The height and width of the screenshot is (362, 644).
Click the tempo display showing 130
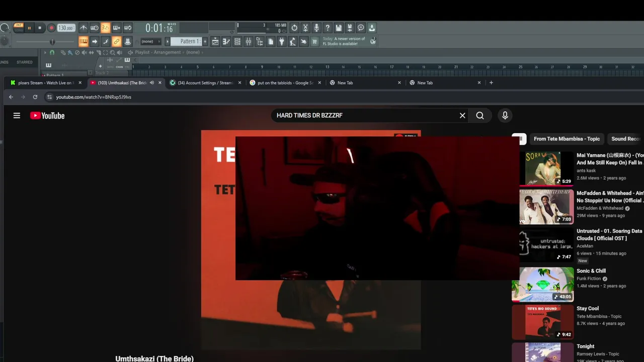[66, 28]
